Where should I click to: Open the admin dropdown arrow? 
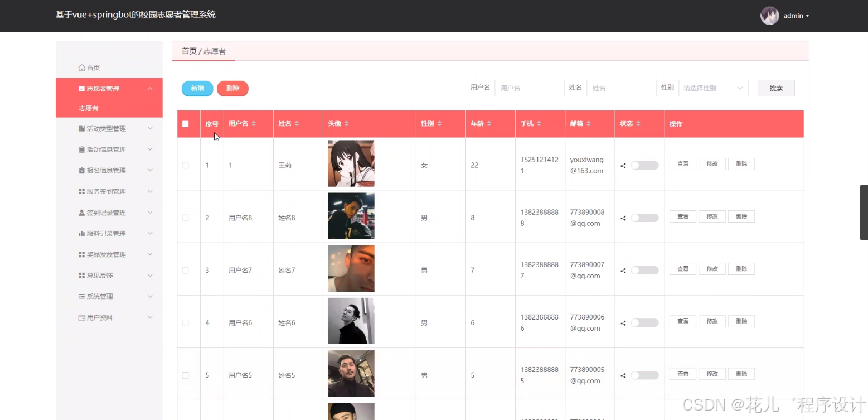click(x=807, y=16)
